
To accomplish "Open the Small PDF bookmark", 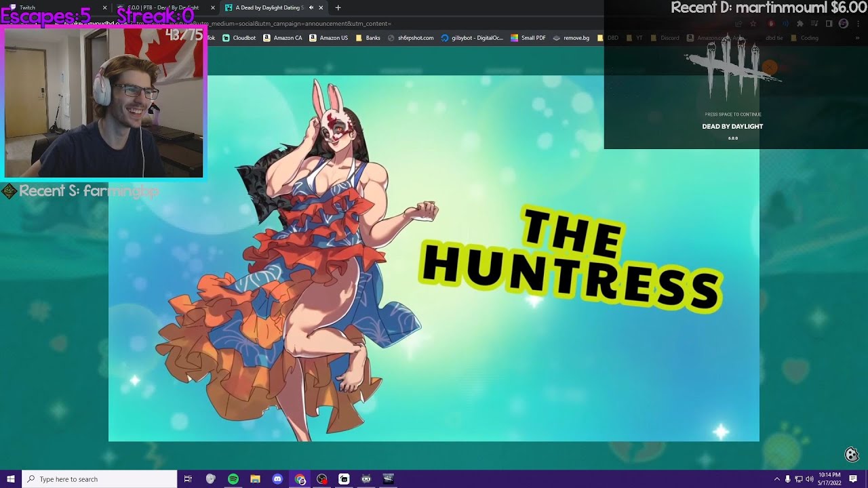I will pos(528,38).
